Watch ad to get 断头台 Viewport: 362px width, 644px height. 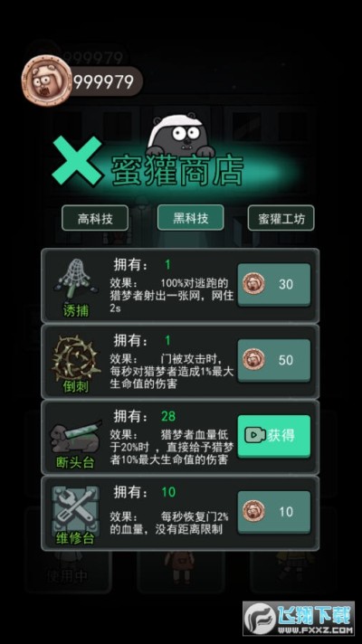tap(274, 436)
